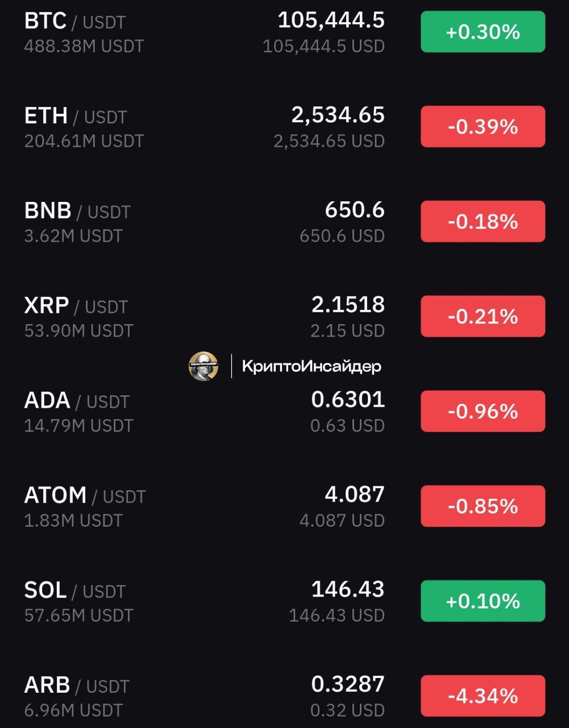The image size is (569, 728).
Task: Tap the -4.34% ARB change badge
Action: pos(483,697)
